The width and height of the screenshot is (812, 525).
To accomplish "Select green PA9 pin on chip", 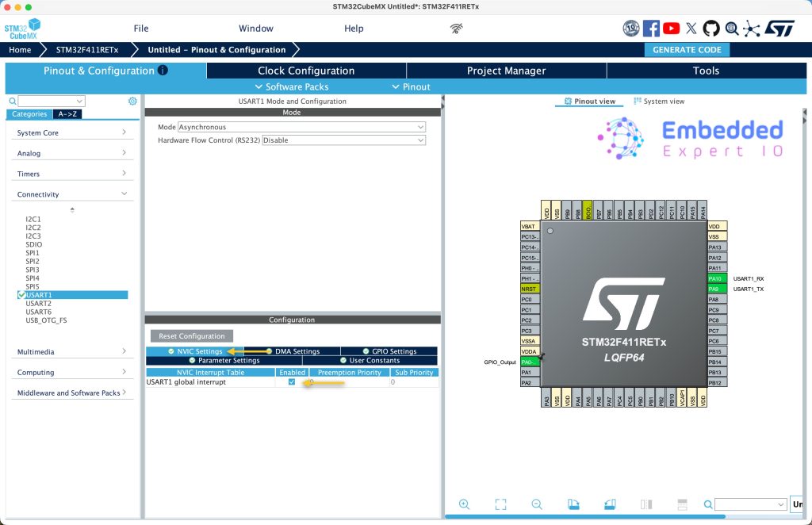I will (716, 289).
